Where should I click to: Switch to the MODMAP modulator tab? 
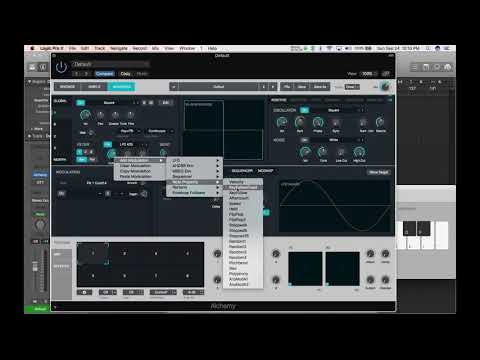click(265, 171)
